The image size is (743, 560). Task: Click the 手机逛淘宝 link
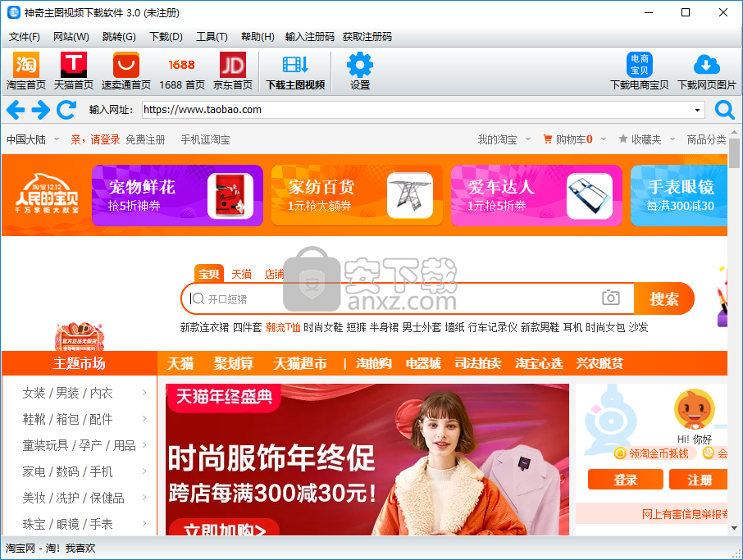[x=205, y=139]
